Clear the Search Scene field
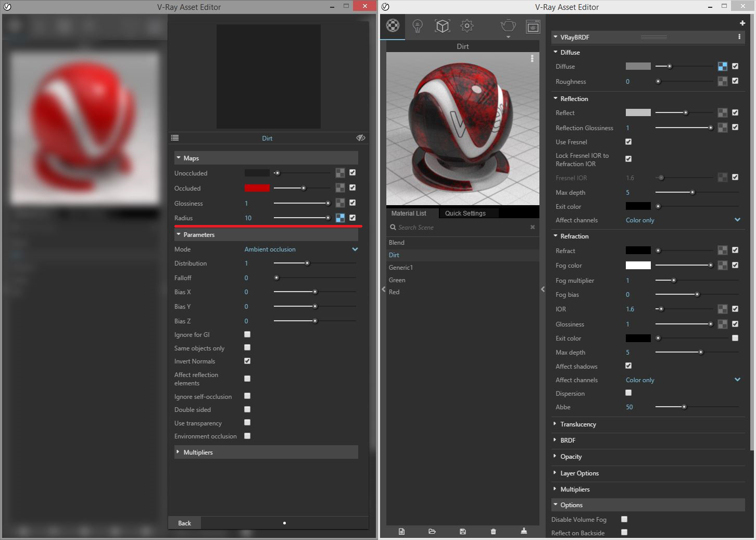Screen dimensions: 756x540 point(532,227)
